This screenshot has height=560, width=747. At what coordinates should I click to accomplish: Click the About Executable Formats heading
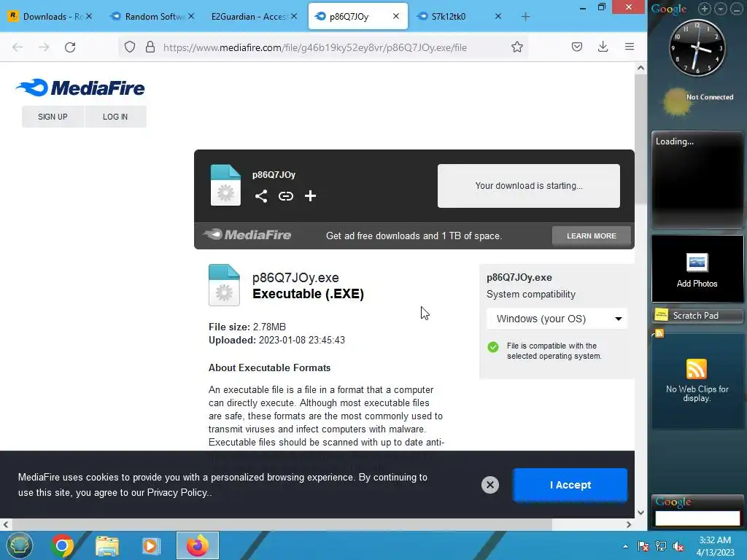[269, 367]
